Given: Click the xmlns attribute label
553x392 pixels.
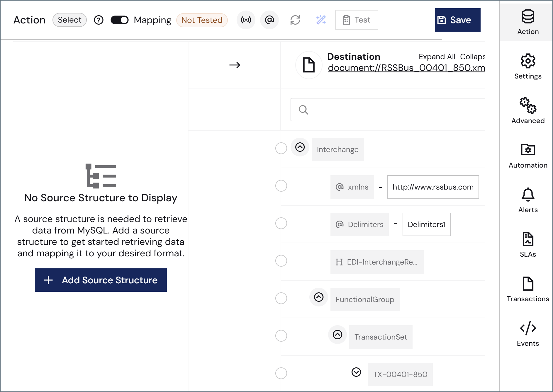Looking at the screenshot, I should [352, 187].
